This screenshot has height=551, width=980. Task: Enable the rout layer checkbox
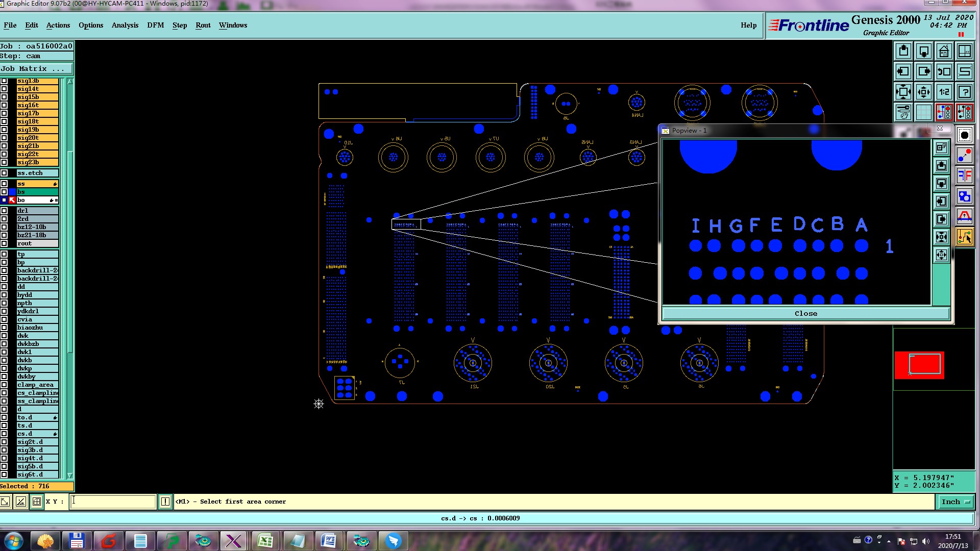[x=4, y=243]
